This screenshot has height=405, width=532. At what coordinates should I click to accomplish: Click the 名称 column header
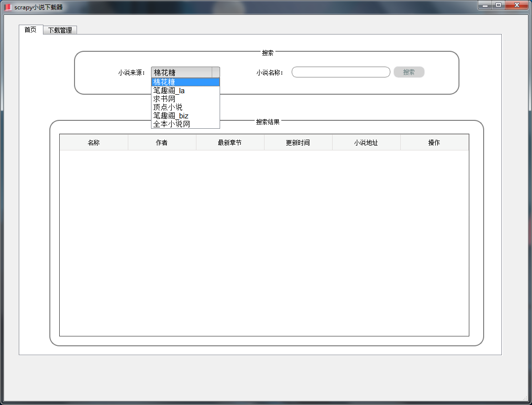coord(94,143)
